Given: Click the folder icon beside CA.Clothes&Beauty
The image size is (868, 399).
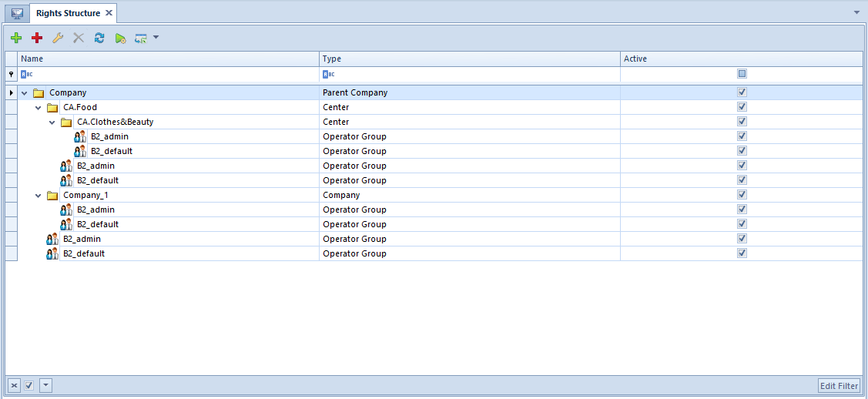Looking at the screenshot, I should tap(66, 122).
